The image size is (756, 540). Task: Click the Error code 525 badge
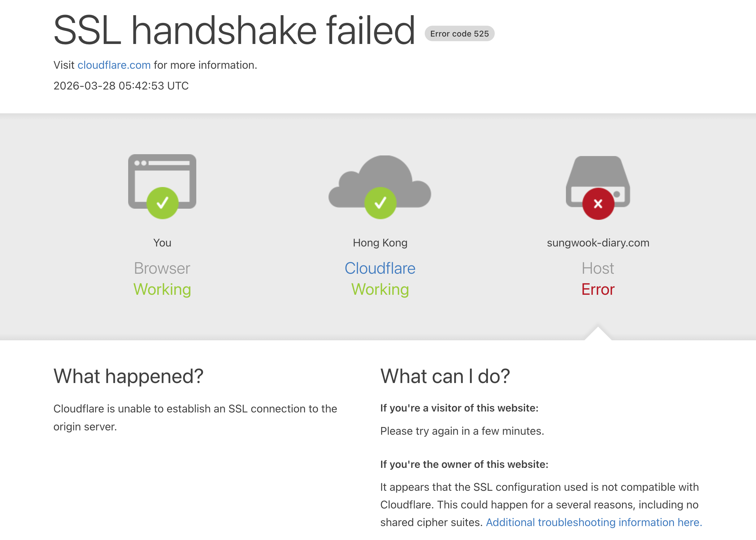(x=459, y=33)
